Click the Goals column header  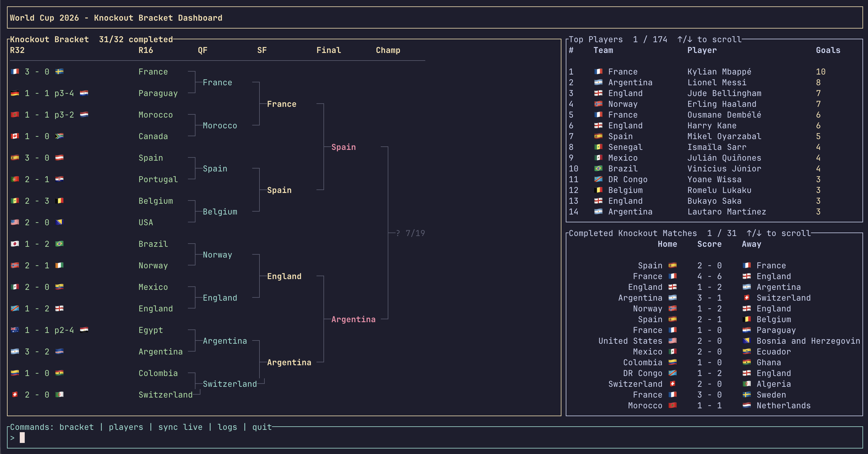click(828, 50)
